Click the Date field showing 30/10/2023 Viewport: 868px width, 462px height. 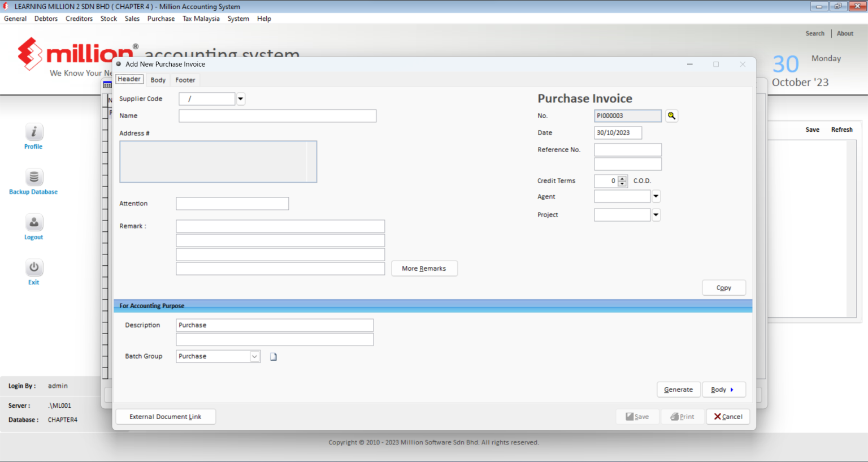click(618, 132)
